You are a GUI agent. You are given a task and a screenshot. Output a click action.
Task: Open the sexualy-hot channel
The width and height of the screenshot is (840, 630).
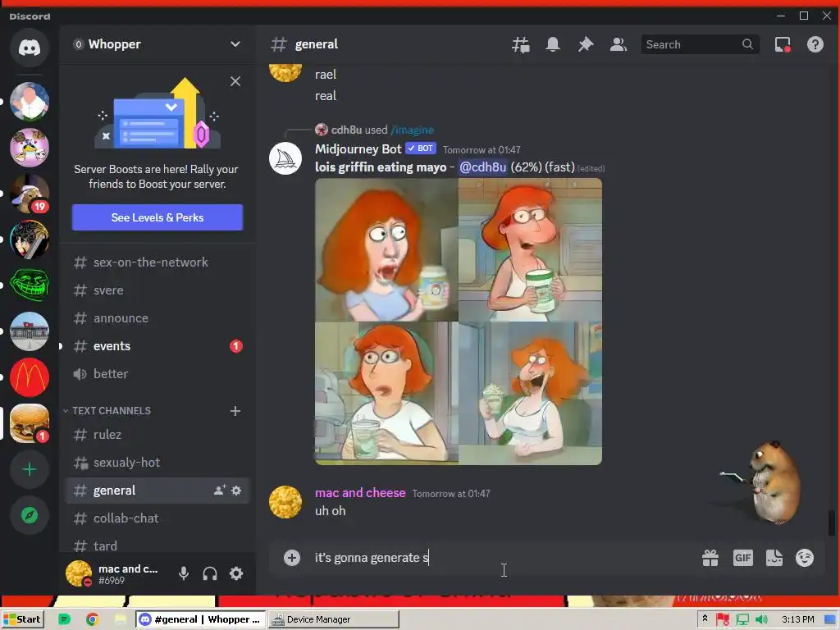click(x=157, y=463)
